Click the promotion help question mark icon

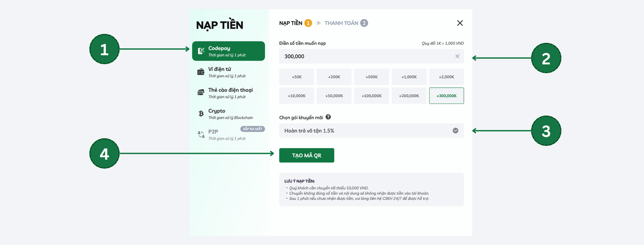tap(328, 117)
